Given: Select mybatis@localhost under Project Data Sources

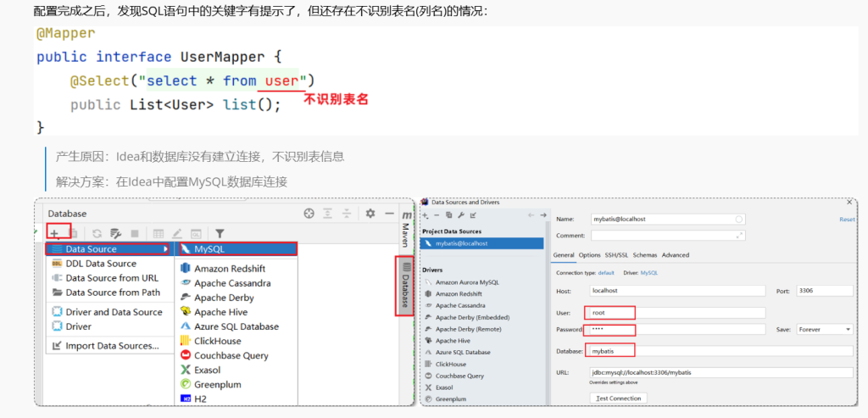Looking at the screenshot, I should click(x=482, y=243).
